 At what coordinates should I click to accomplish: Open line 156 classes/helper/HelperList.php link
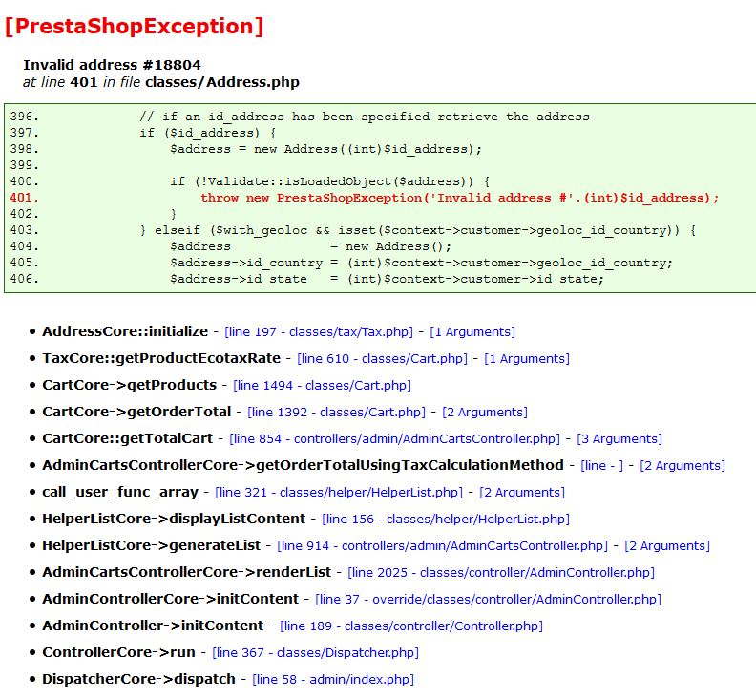[446, 520]
